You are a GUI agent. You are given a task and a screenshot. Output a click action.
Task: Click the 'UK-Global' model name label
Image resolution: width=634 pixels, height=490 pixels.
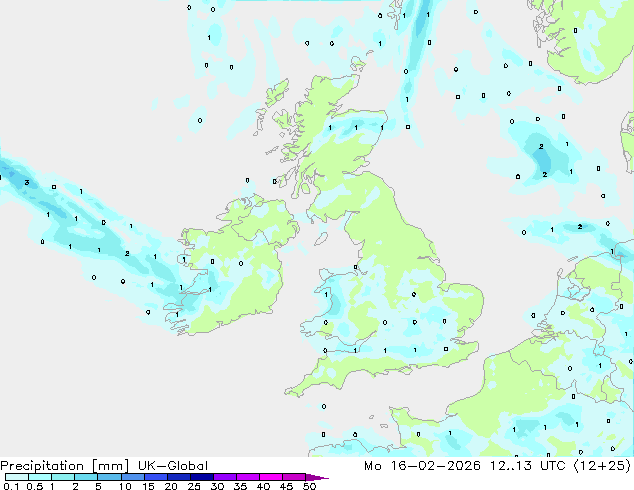pos(173,466)
